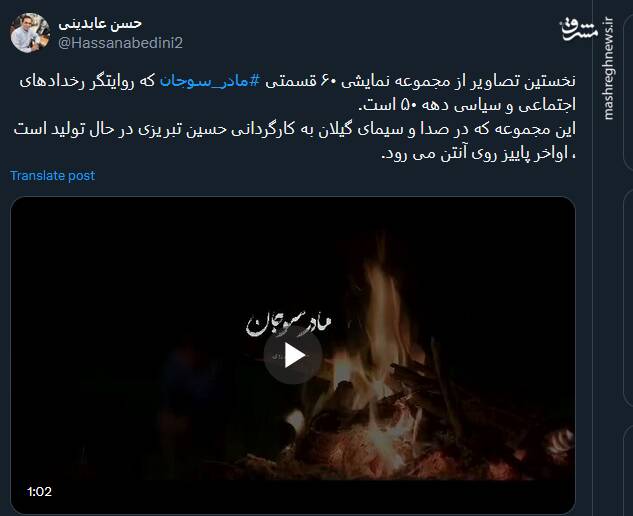633x516 pixels.
Task: Click the embers at video bottom right
Action: point(559,444)
